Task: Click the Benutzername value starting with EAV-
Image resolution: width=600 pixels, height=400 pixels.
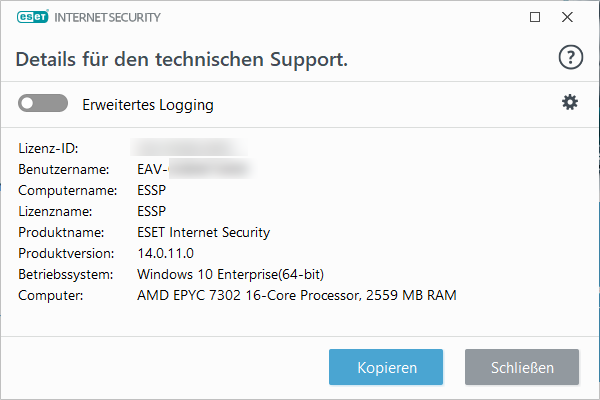Action: coord(194,169)
